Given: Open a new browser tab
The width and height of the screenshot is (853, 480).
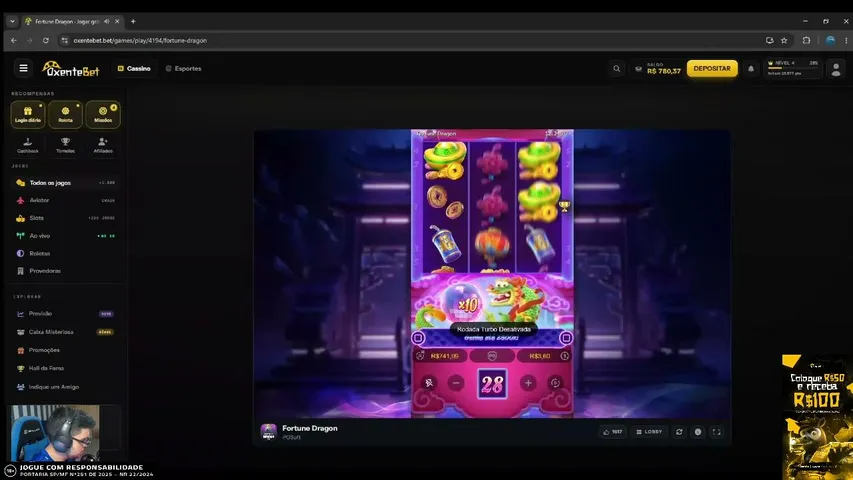Looking at the screenshot, I should pyautogui.click(x=133, y=21).
